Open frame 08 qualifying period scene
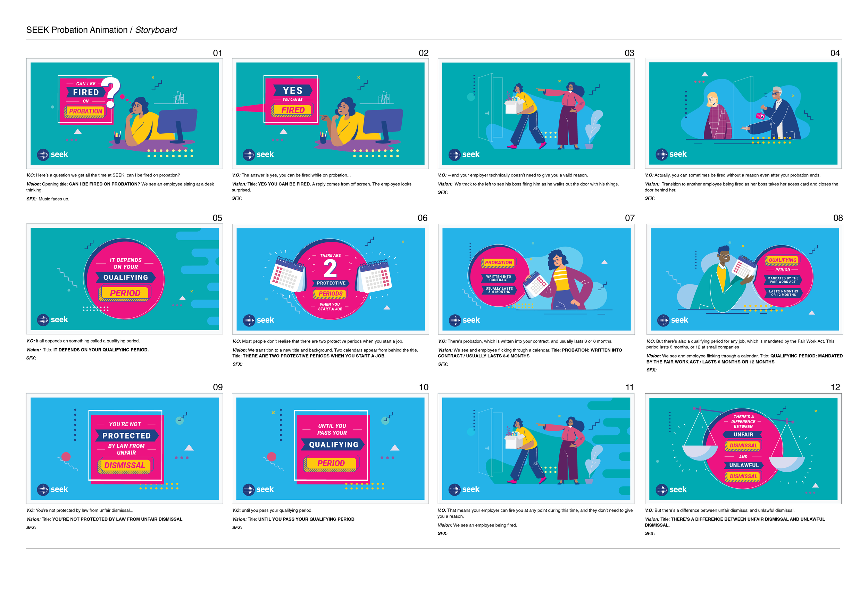Viewport: 868px width, 614px height. (x=745, y=279)
